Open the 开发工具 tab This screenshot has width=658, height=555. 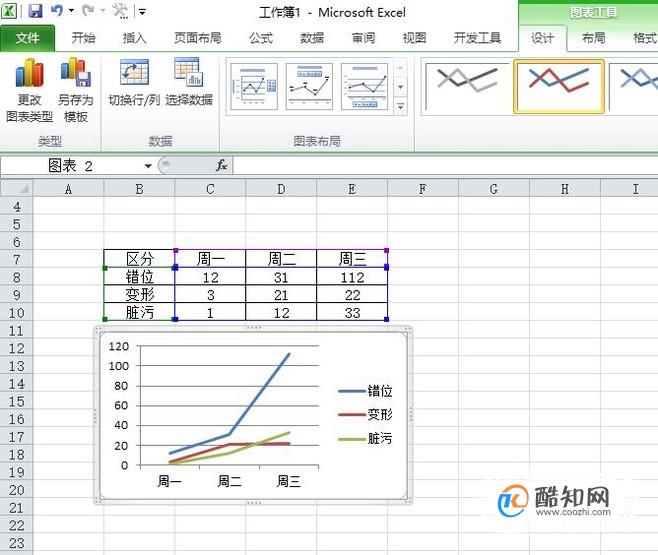tap(477, 38)
